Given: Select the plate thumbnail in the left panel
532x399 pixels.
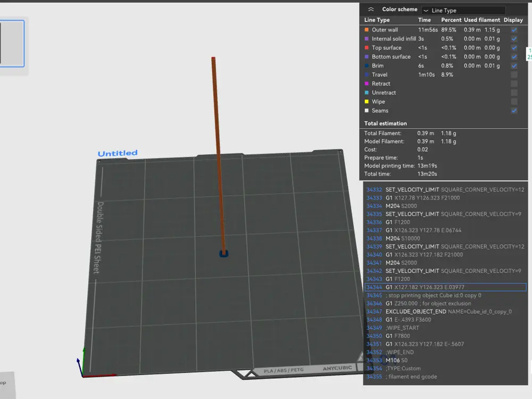Looking at the screenshot, I should (12, 44).
